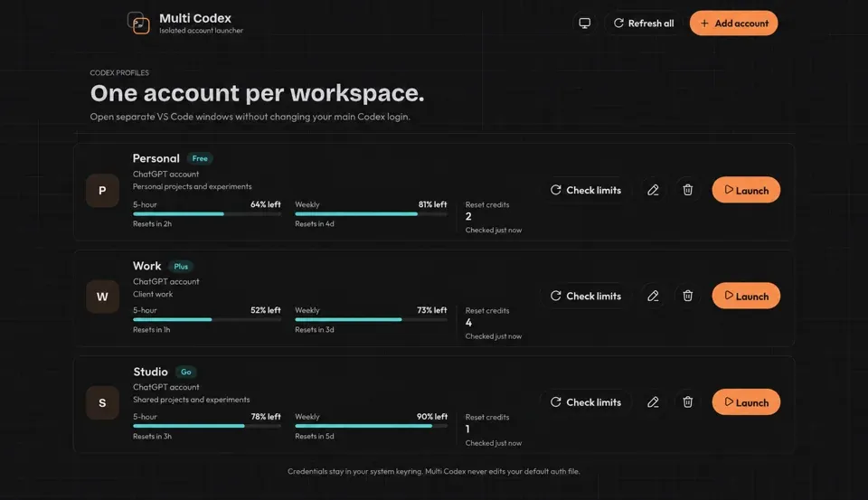
Task: Launch the Personal workspace
Action: click(x=746, y=190)
